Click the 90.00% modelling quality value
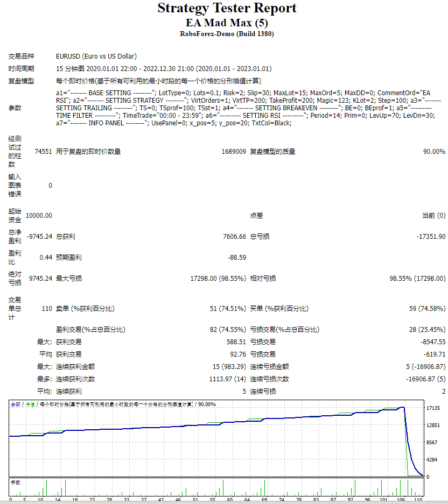The width and height of the screenshot is (448, 504). pyautogui.click(x=434, y=151)
